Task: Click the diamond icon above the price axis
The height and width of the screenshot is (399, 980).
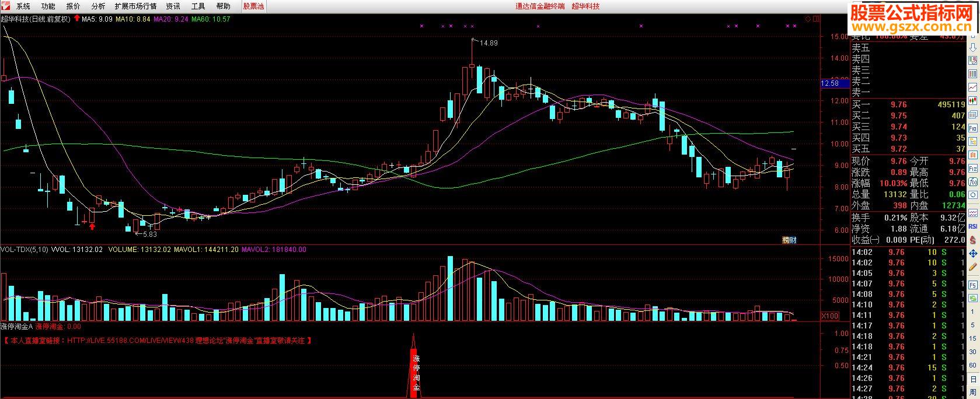Action: (808, 19)
